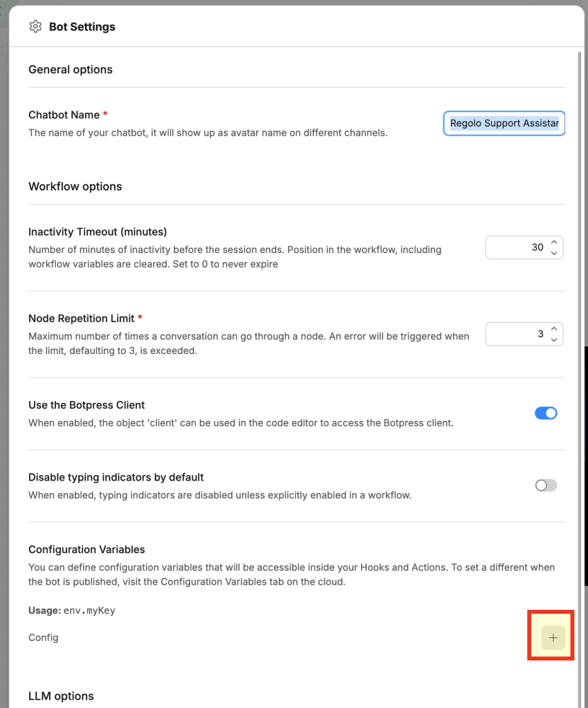The width and height of the screenshot is (588, 708).
Task: Click the General options heading
Action: 71,70
